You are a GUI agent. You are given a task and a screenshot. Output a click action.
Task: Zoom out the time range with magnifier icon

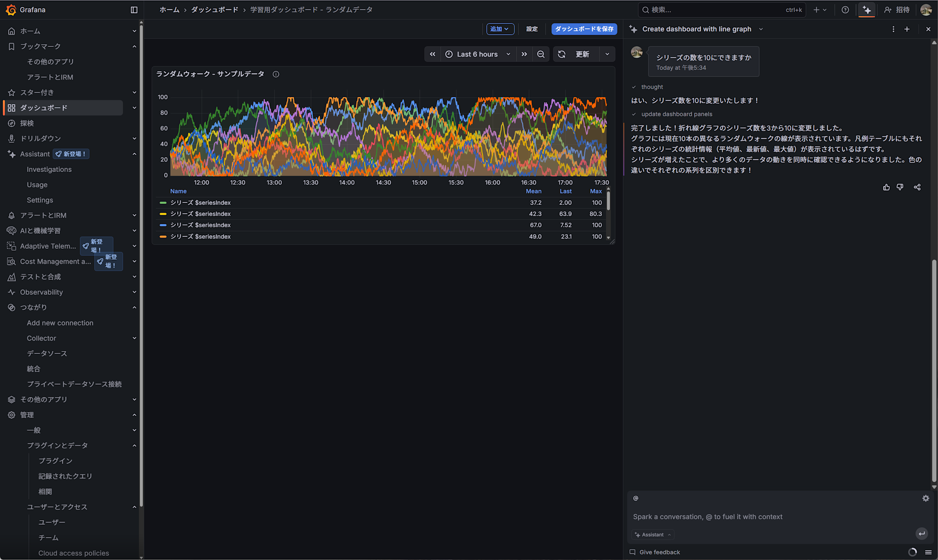[541, 54]
